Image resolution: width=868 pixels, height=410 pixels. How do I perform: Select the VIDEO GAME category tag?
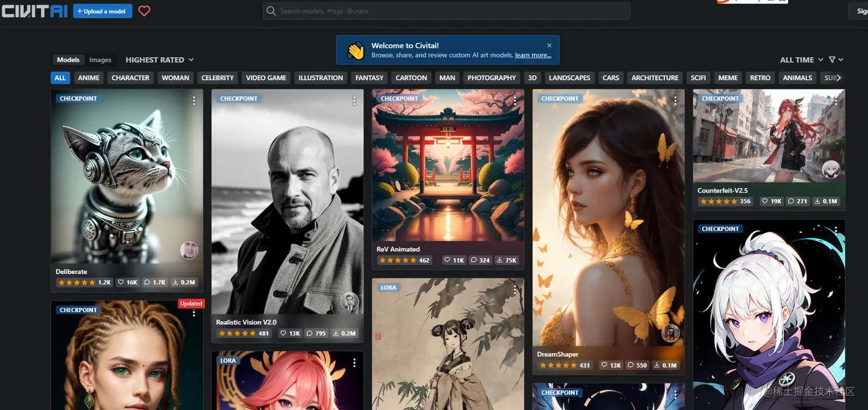[266, 78]
